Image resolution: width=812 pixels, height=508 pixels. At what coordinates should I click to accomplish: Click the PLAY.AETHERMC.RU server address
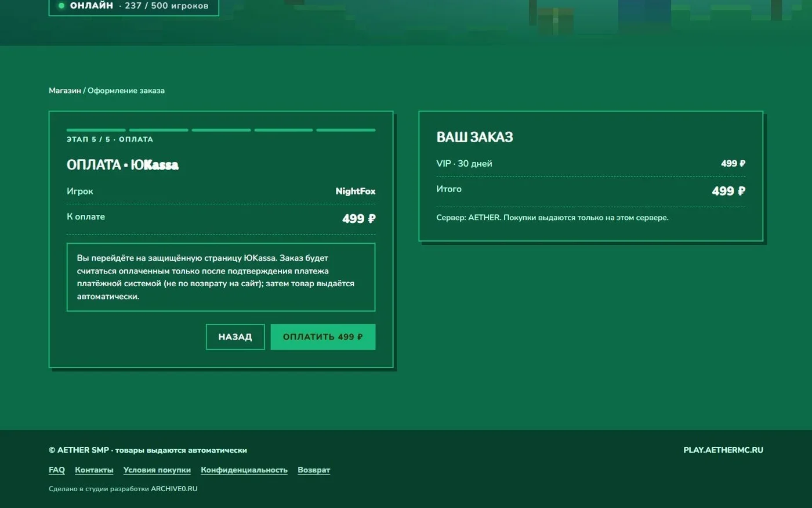coord(723,450)
